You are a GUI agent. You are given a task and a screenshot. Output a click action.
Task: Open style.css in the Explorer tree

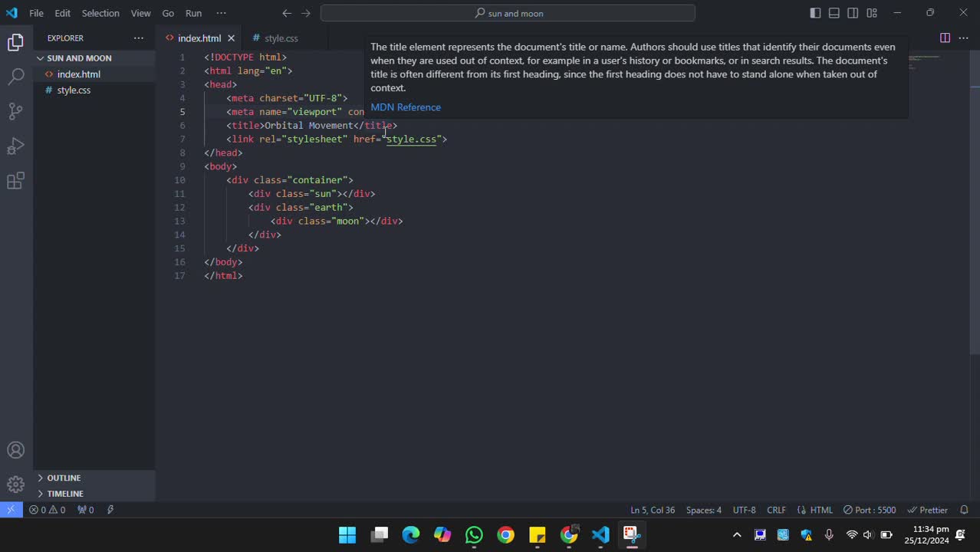[74, 90]
